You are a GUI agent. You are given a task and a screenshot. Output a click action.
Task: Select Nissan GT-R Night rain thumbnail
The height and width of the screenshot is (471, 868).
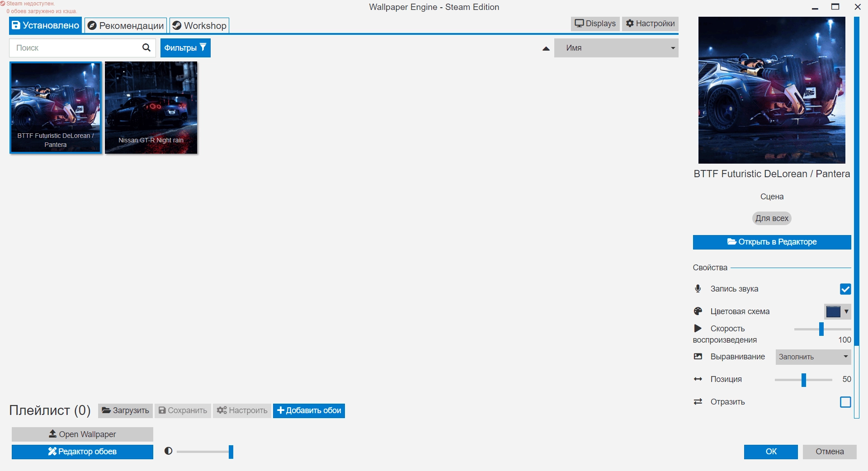click(151, 108)
